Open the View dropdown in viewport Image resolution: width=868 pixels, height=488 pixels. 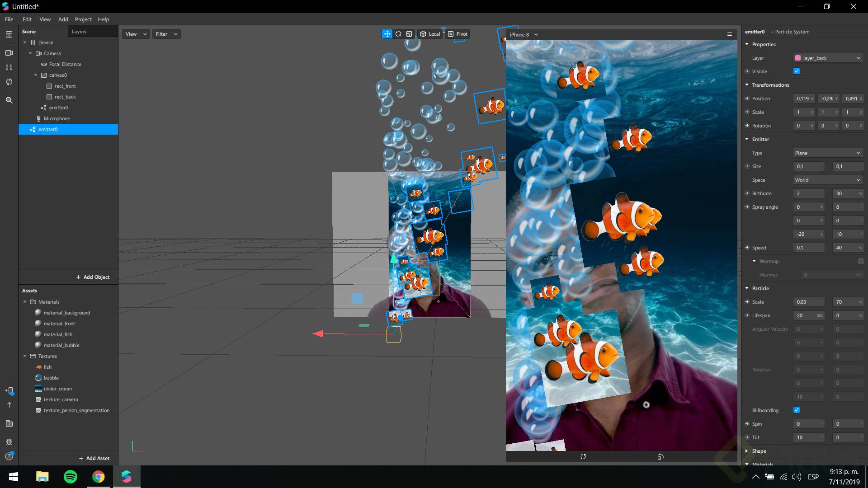[136, 34]
